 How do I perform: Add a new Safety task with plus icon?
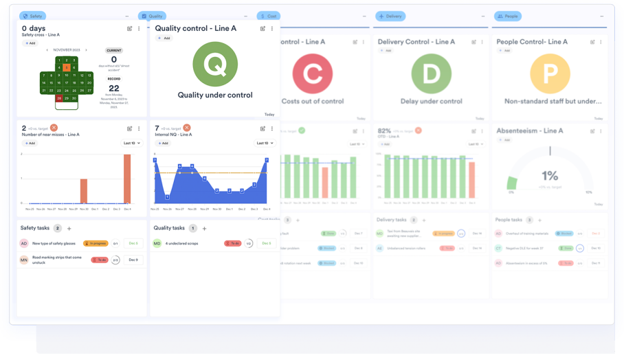point(69,228)
